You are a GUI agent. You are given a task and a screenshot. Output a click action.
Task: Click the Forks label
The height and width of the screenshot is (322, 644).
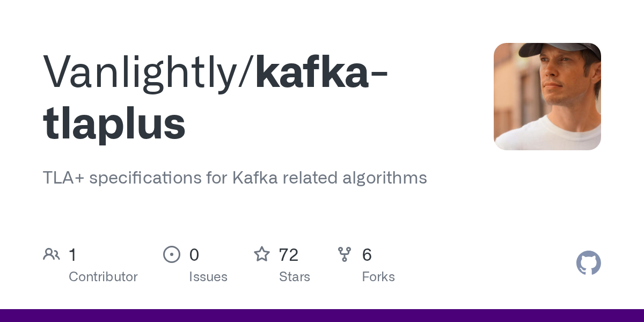[378, 277]
